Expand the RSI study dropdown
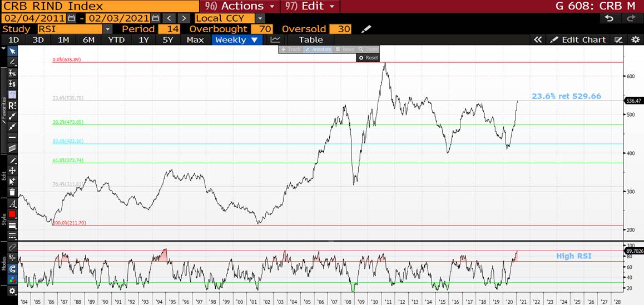The width and height of the screenshot is (644, 305). point(107,29)
